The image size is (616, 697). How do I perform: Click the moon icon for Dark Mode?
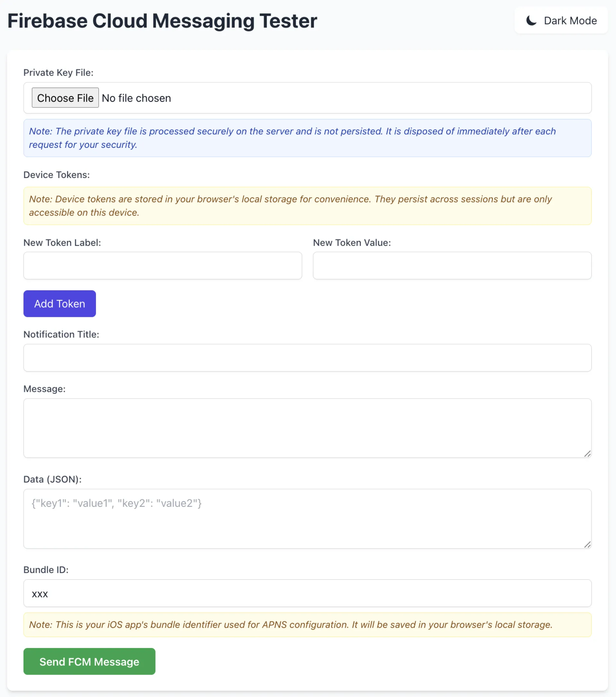coord(531,21)
